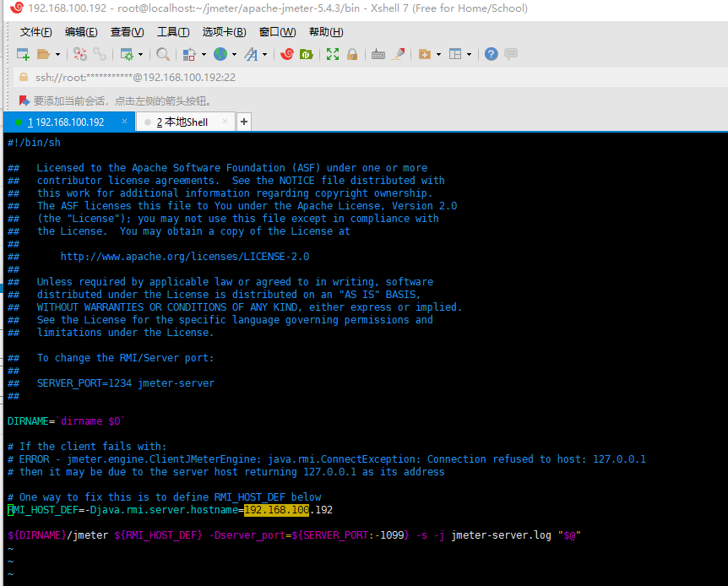Click the 'SERVER_PORT=1234 jmeter-server' text
The image size is (728, 586).
click(x=126, y=383)
